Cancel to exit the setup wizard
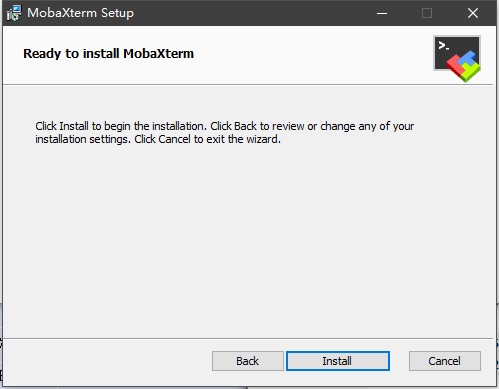499x389 pixels. (445, 361)
